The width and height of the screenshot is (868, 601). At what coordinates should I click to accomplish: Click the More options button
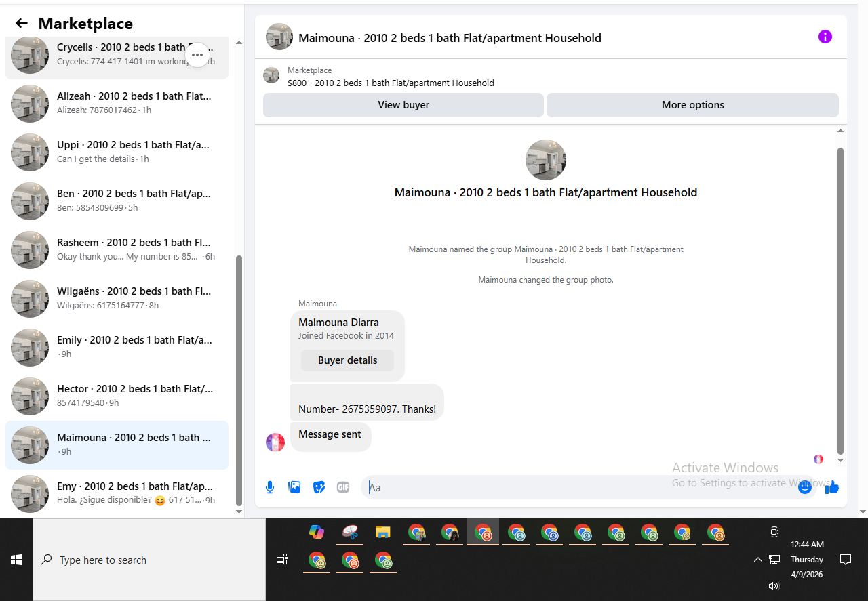click(692, 105)
